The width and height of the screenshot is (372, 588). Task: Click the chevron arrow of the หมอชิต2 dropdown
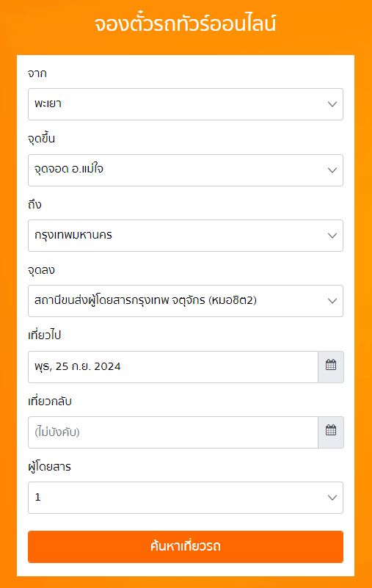(332, 301)
